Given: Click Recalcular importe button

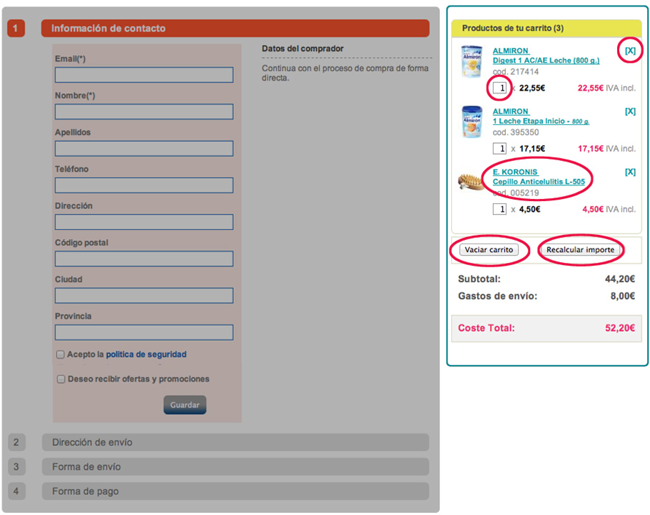Looking at the screenshot, I should [x=580, y=249].
